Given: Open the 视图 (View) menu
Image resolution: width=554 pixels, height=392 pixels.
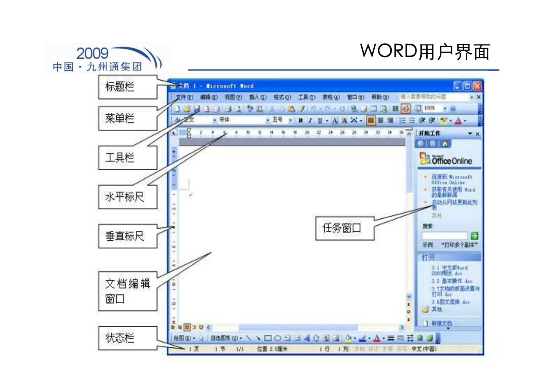Looking at the screenshot, I should click(x=233, y=97).
